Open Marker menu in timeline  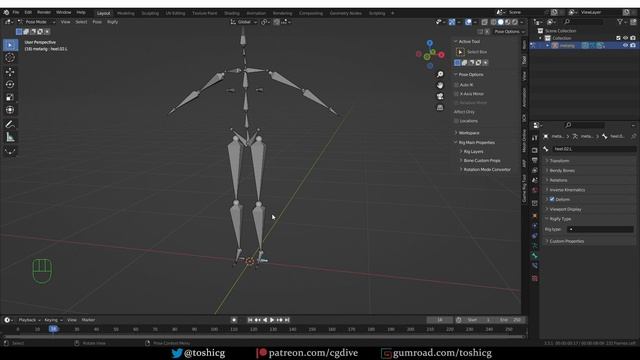88,320
